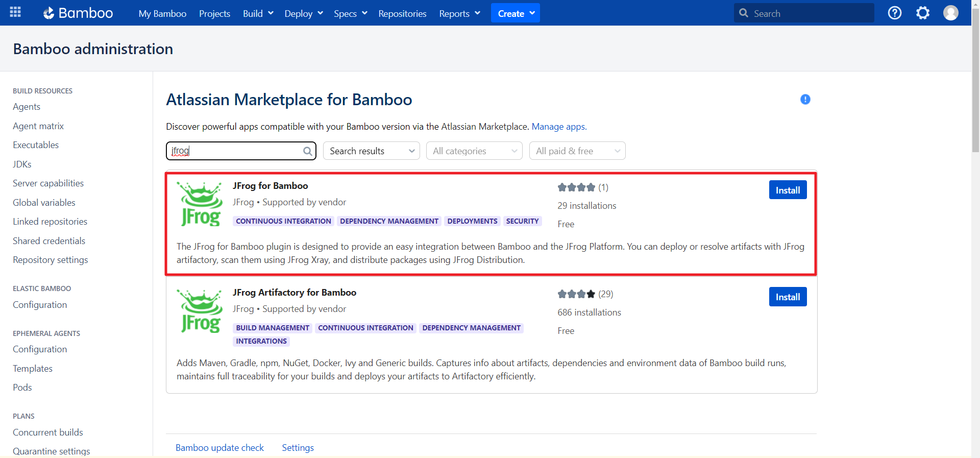Open Global variables in the sidebar
Viewport: 980px width, 458px height.
click(44, 203)
